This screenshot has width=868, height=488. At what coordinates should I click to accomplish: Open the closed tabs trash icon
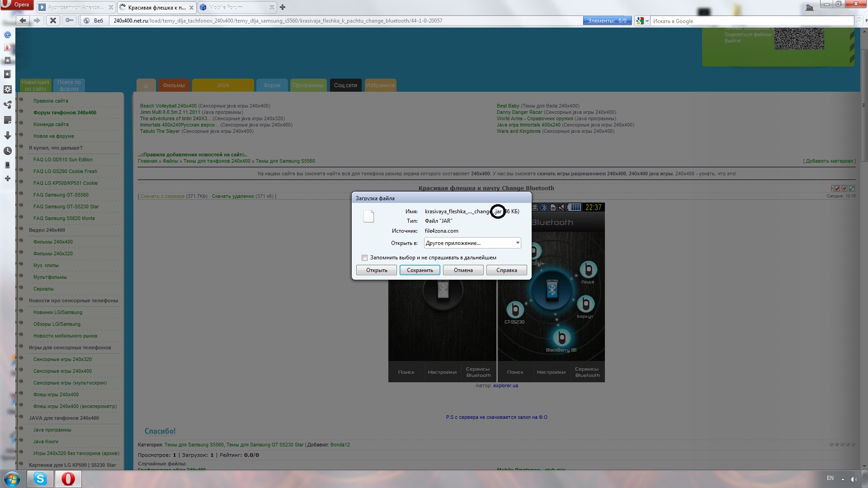click(x=810, y=7)
